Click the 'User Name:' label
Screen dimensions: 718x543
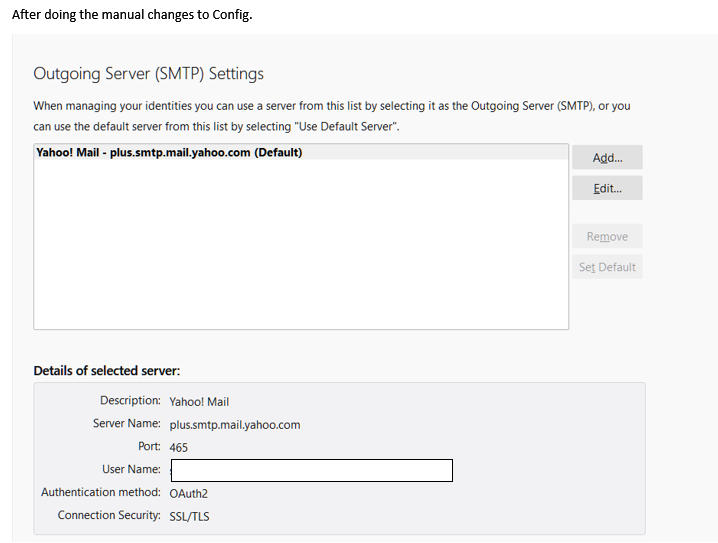coord(131,469)
